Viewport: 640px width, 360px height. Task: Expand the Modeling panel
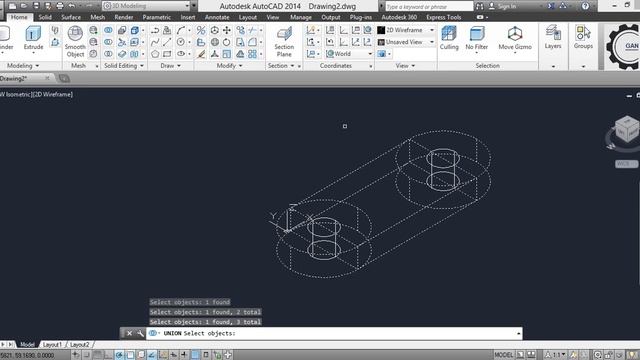(x=23, y=66)
